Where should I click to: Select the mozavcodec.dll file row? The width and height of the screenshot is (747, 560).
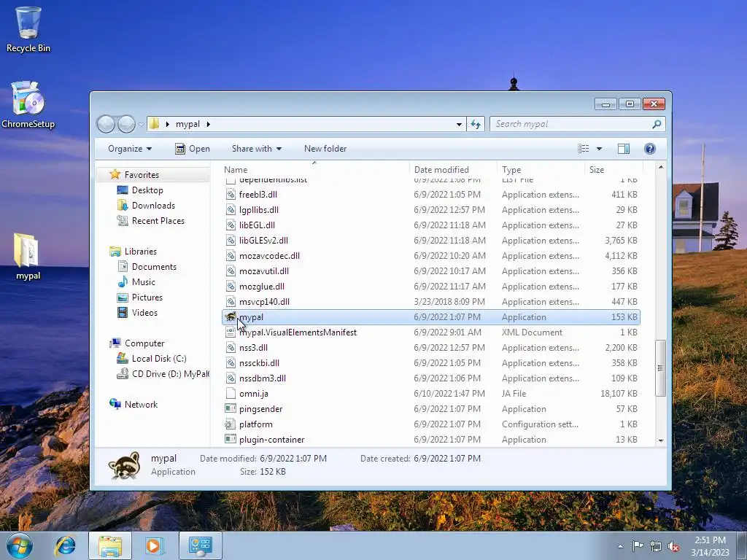[x=430, y=256]
